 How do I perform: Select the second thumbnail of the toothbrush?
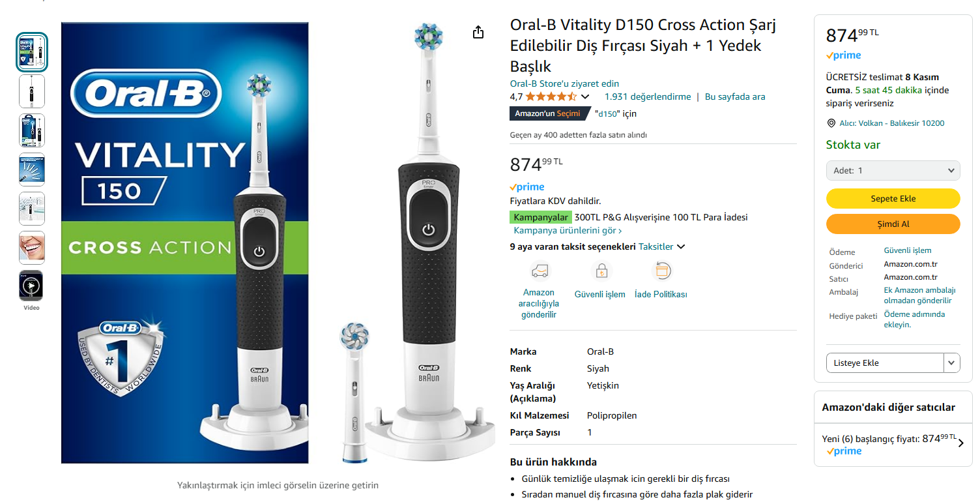(31, 91)
